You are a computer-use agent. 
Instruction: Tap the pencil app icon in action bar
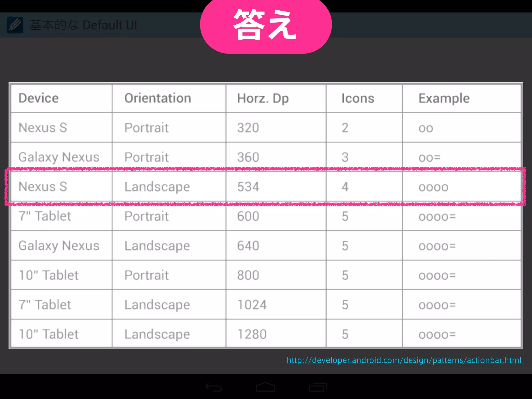[15, 25]
